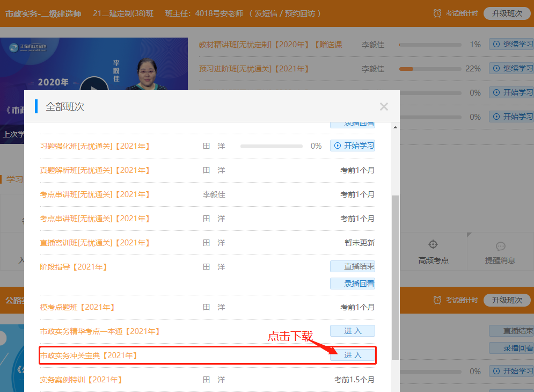This screenshot has width=534, height=392.
Task: Click the 考试倒计时 alarm clock icon at top
Action: tap(438, 13)
